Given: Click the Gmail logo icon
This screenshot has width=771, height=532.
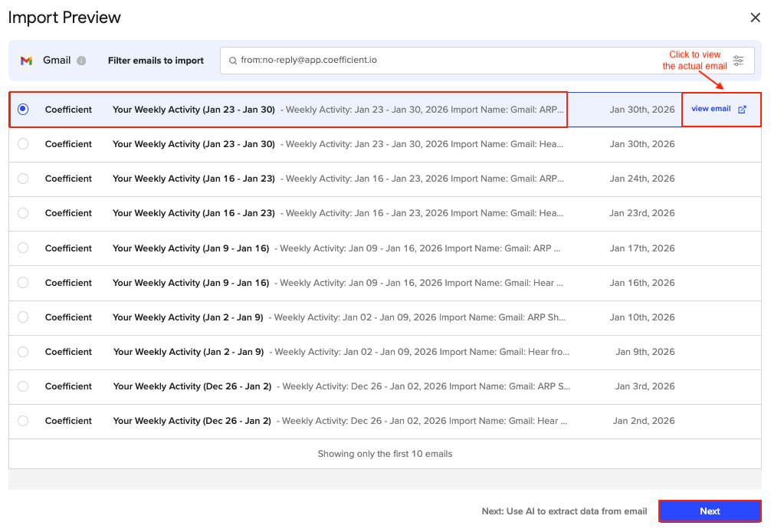Looking at the screenshot, I should pyautogui.click(x=26, y=61).
